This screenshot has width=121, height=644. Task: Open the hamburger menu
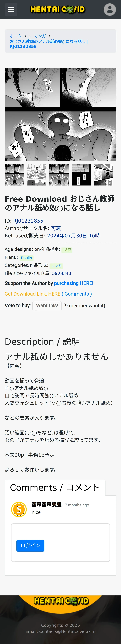(11, 9)
